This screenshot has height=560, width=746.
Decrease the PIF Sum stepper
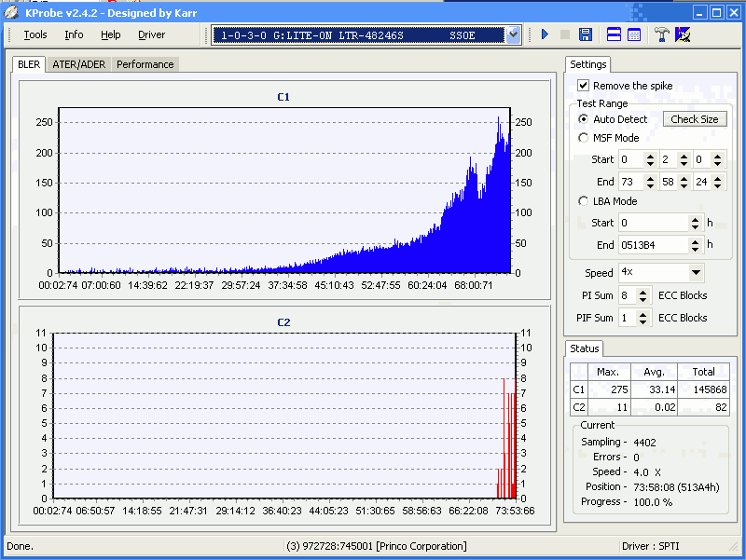(x=642, y=321)
